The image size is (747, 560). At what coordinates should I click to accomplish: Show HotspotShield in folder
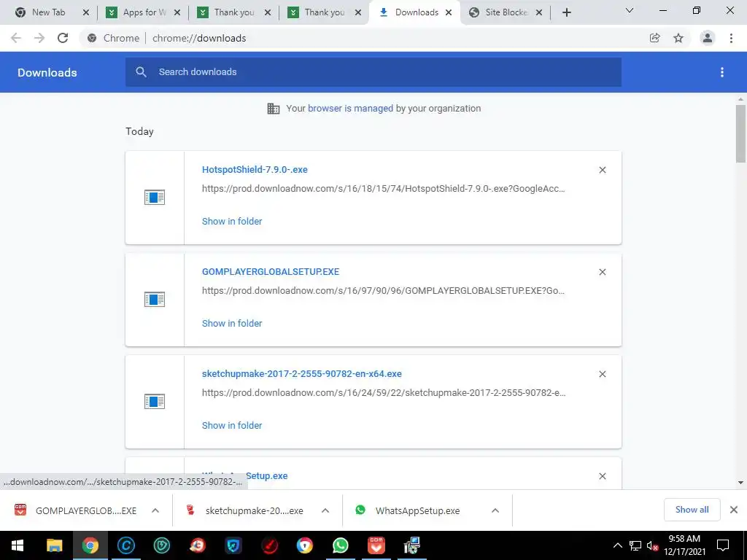coord(232,222)
